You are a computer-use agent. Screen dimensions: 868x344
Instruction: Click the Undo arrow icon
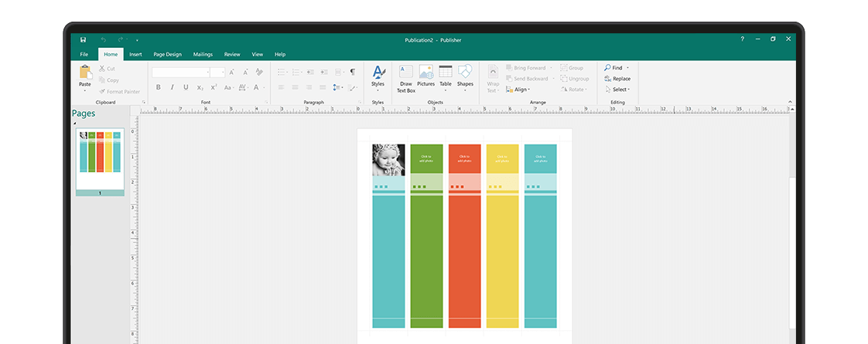click(x=103, y=39)
